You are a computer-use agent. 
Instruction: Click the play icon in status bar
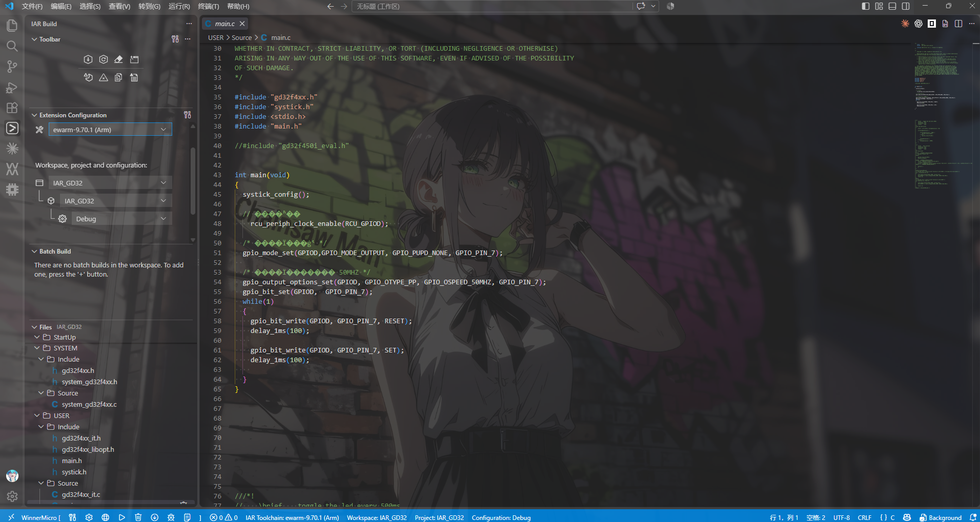[x=121, y=517]
